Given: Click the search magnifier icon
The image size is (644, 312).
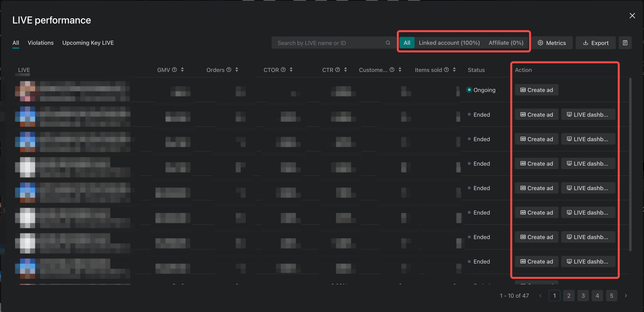Looking at the screenshot, I should (x=388, y=43).
